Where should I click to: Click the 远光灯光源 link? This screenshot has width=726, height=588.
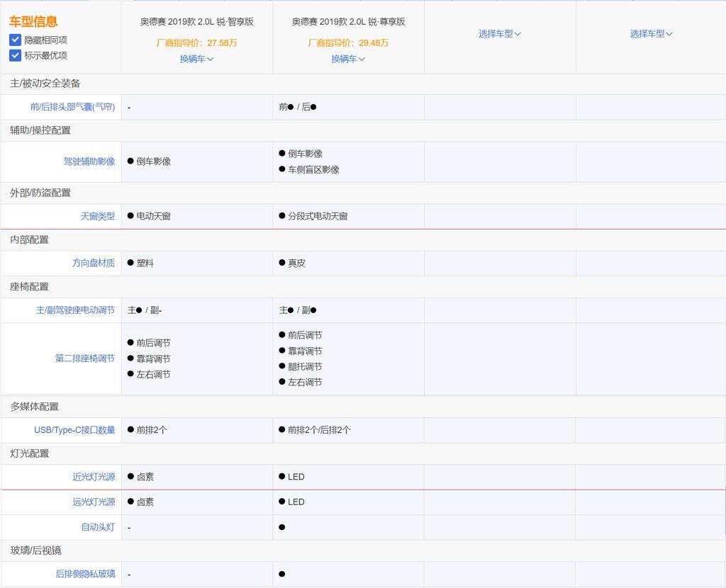(94, 502)
